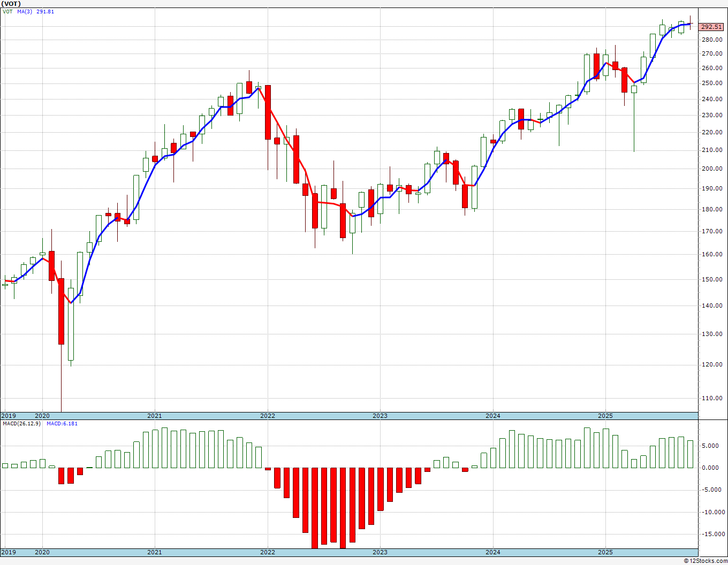Click the "120.00" price axis label
728x565 pixels.
point(711,365)
